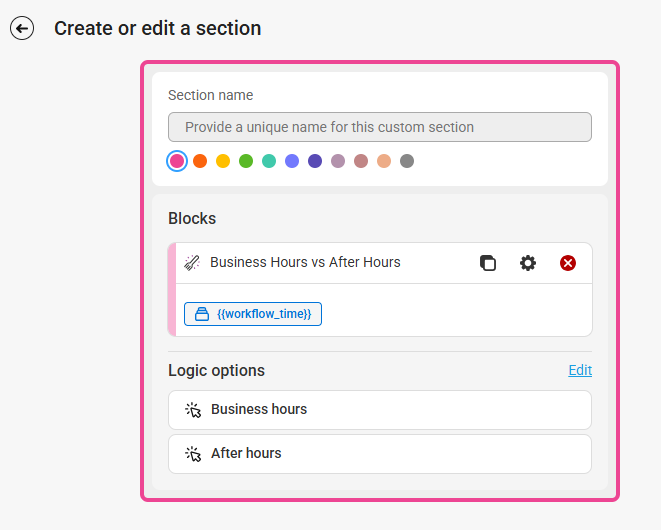Select the After hours logic option
This screenshot has width=661, height=530.
(x=380, y=454)
